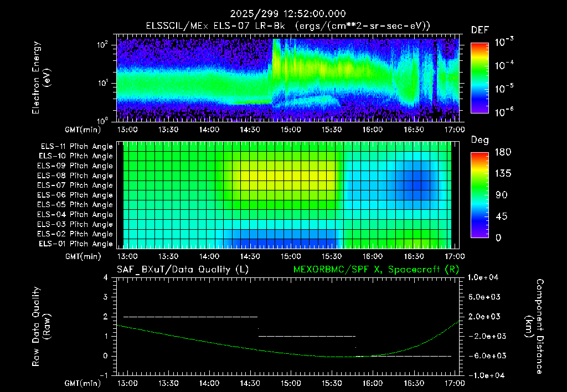Click the DEF color bar in the top panel
567x392 pixels.
pyautogui.click(x=480, y=78)
